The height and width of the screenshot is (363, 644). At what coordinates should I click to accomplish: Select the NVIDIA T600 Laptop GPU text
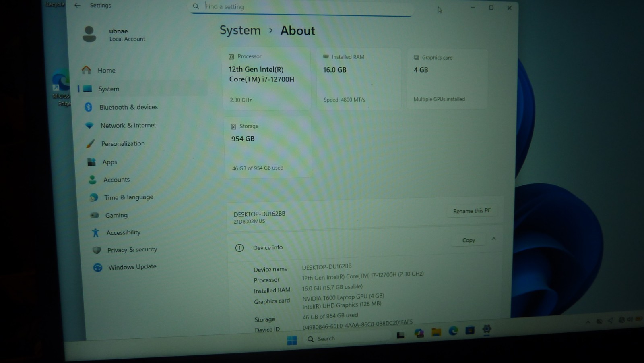pos(343,297)
